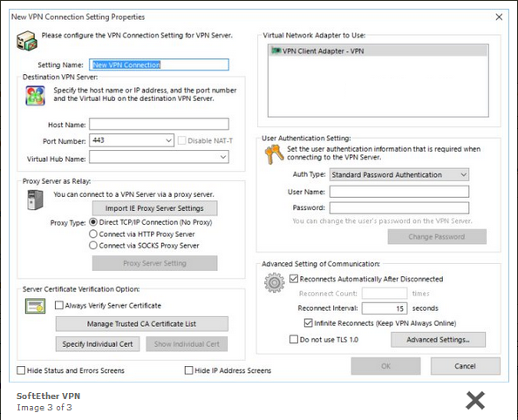Select Connect via SOCKS Proxy Server
This screenshot has width=518, height=420.
[x=93, y=246]
